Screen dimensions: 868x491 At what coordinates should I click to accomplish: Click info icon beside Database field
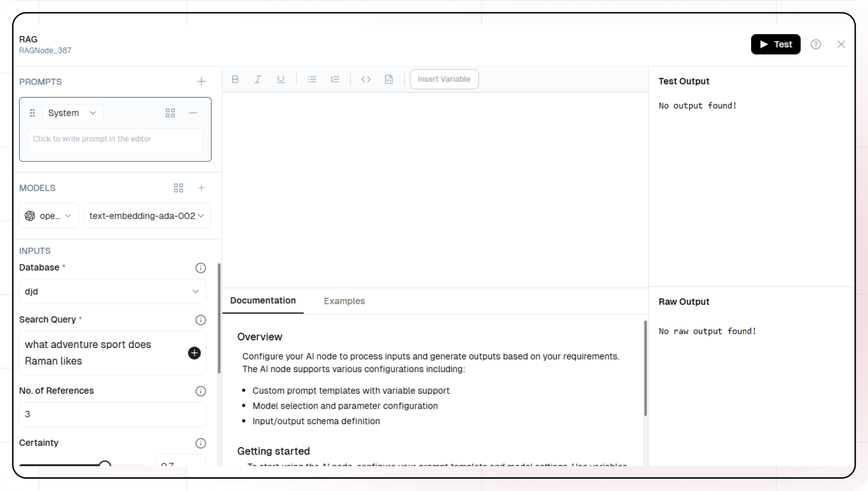point(200,268)
